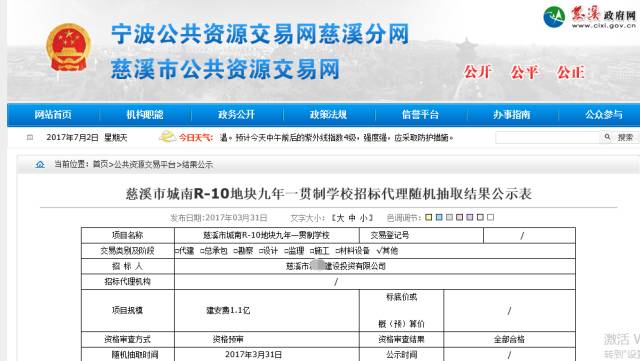Viewport: 640px width, 361px height.
Task: Click the 项目名称 table header cell
Action: (128, 235)
